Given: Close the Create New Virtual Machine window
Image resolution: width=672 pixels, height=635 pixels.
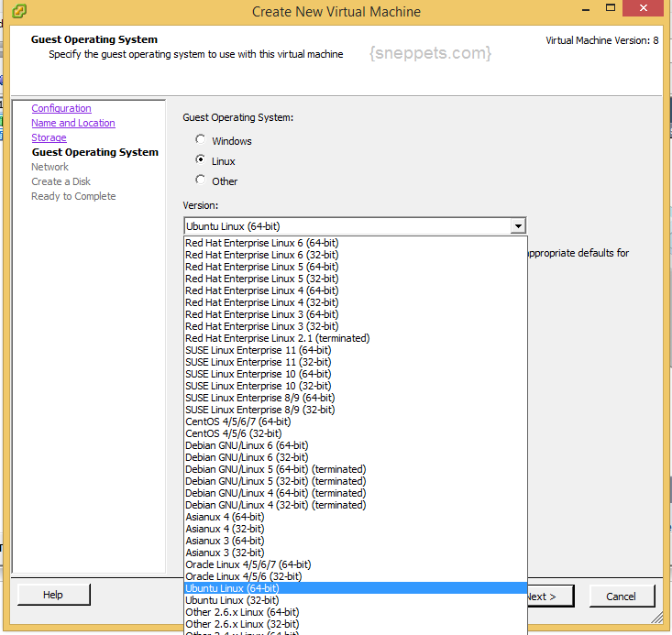Looking at the screenshot, I should pos(643,8).
